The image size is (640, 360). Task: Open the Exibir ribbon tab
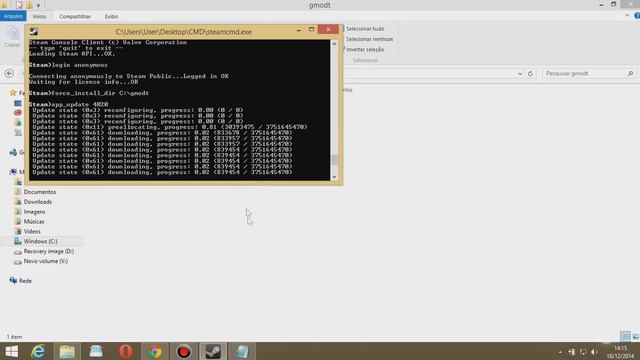[x=111, y=16]
